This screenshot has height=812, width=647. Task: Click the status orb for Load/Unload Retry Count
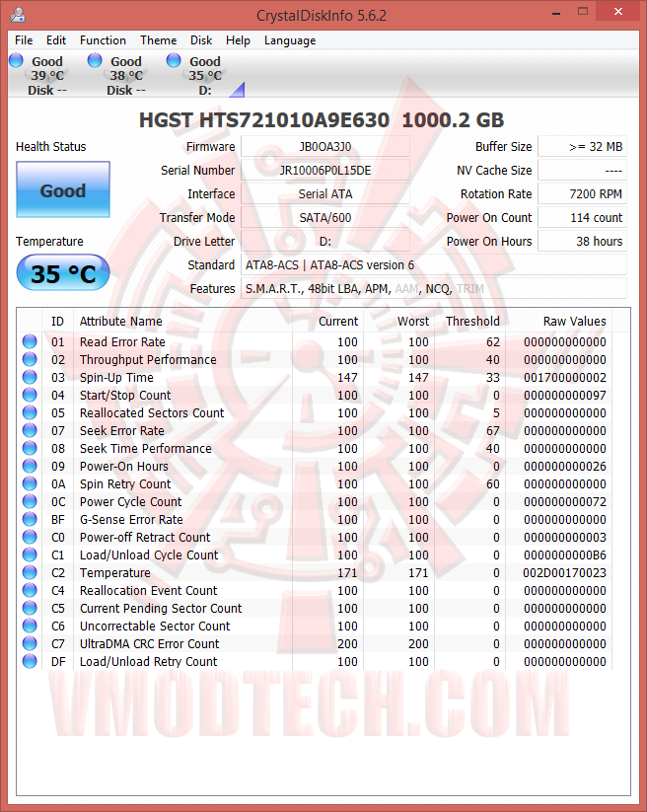tap(30, 661)
